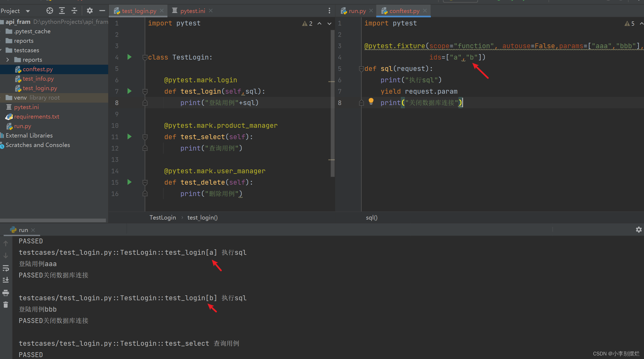644x359 pixels.
Task: Toggle fold marker for sql function
Action: click(x=361, y=69)
